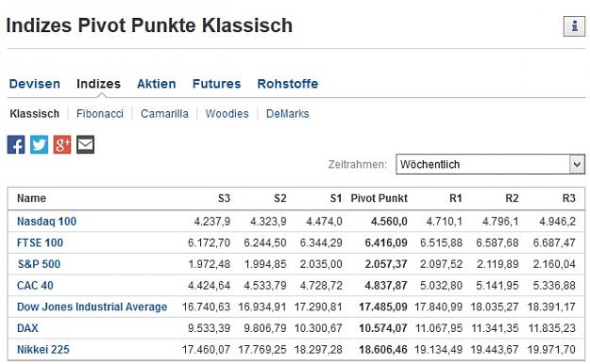Send the page by email icon
The width and height of the screenshot is (590, 364).
(x=85, y=145)
